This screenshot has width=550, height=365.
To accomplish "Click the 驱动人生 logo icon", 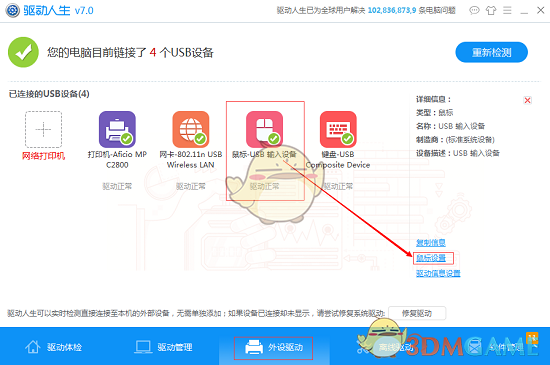I will click(x=13, y=11).
